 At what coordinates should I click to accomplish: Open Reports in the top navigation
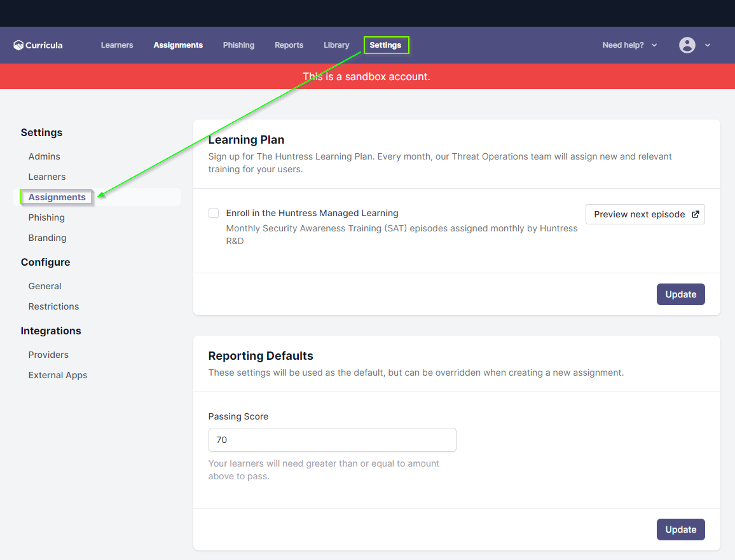pyautogui.click(x=289, y=45)
